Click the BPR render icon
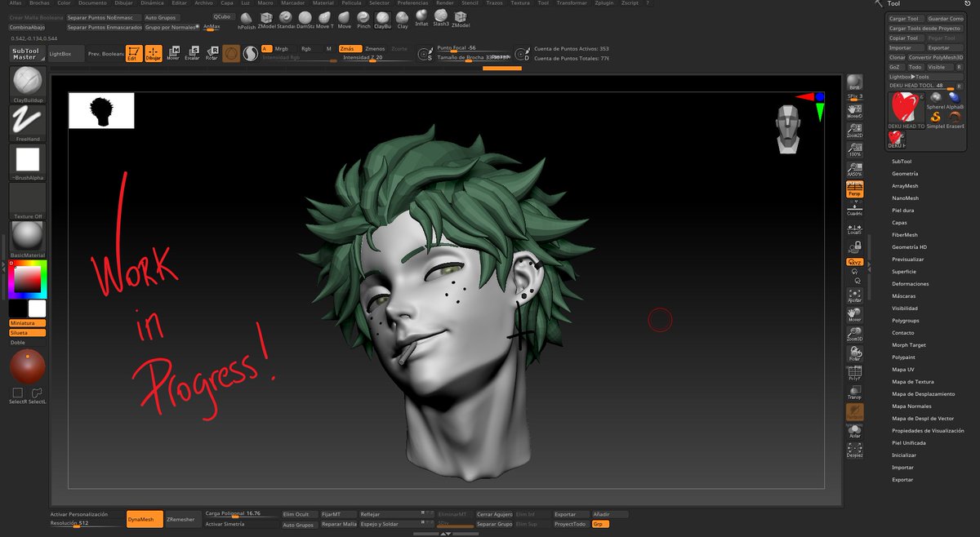 point(854,83)
